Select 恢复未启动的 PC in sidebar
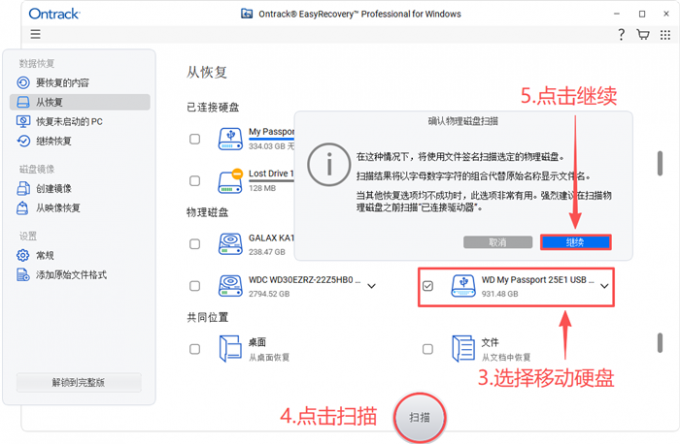 [x=80, y=121]
